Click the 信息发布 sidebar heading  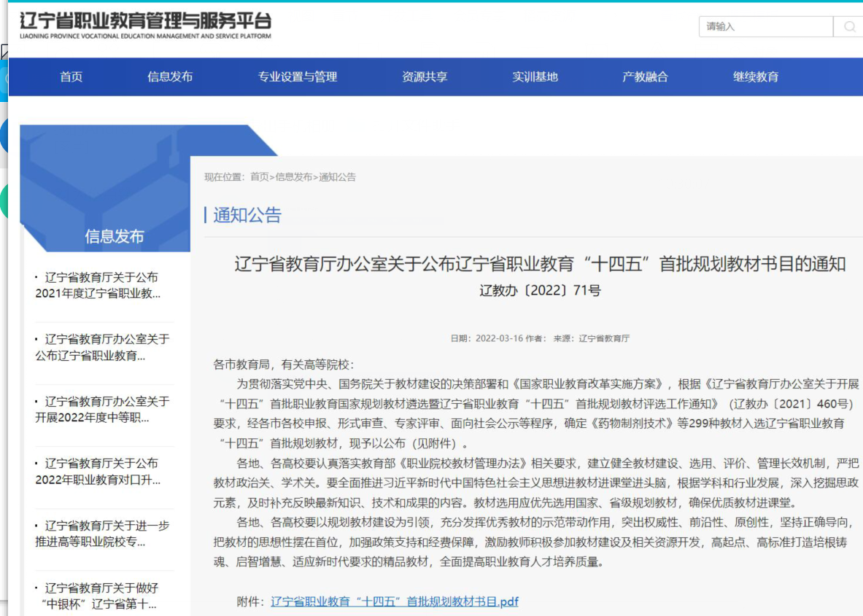click(x=114, y=236)
